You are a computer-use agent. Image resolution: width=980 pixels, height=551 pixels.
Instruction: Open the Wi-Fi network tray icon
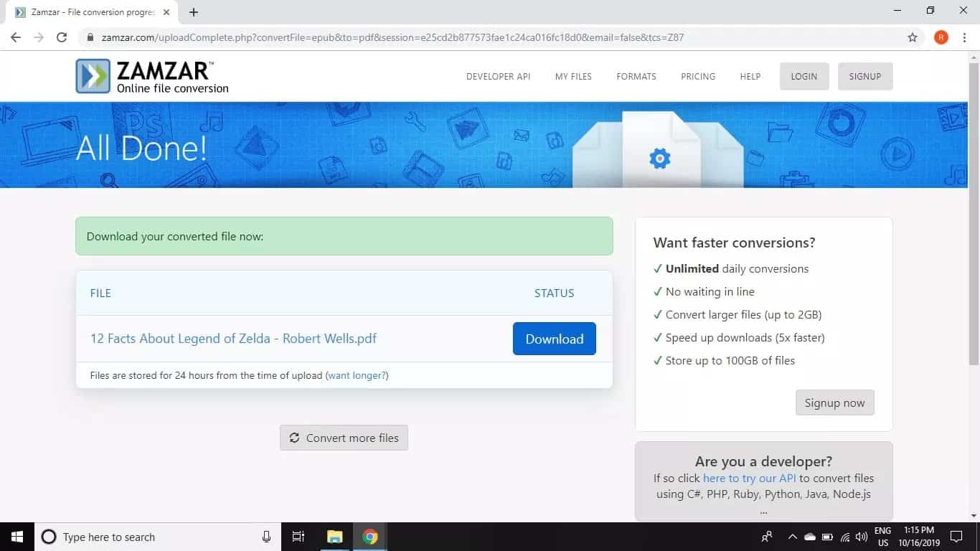[x=845, y=537]
